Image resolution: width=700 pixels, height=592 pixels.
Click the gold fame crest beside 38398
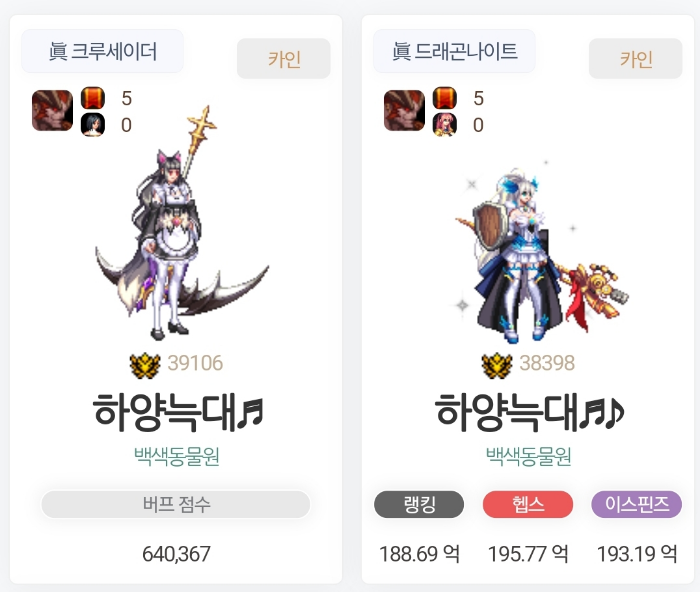coord(497,366)
